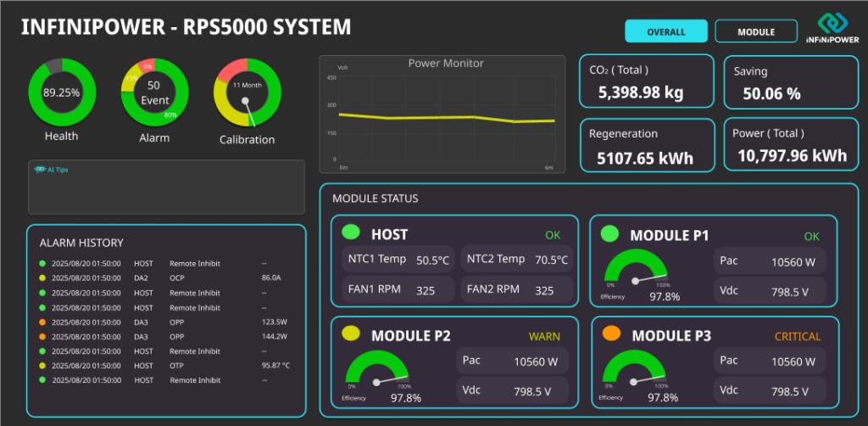Click the Calibration 11 Month gauge
This screenshot has height=426, width=868.
pyautogui.click(x=247, y=93)
